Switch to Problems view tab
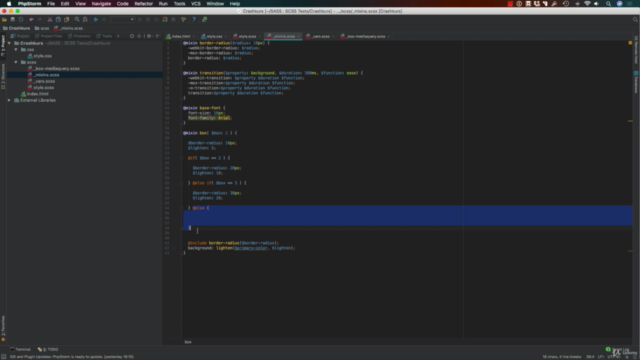640x360 pixels. point(79,36)
